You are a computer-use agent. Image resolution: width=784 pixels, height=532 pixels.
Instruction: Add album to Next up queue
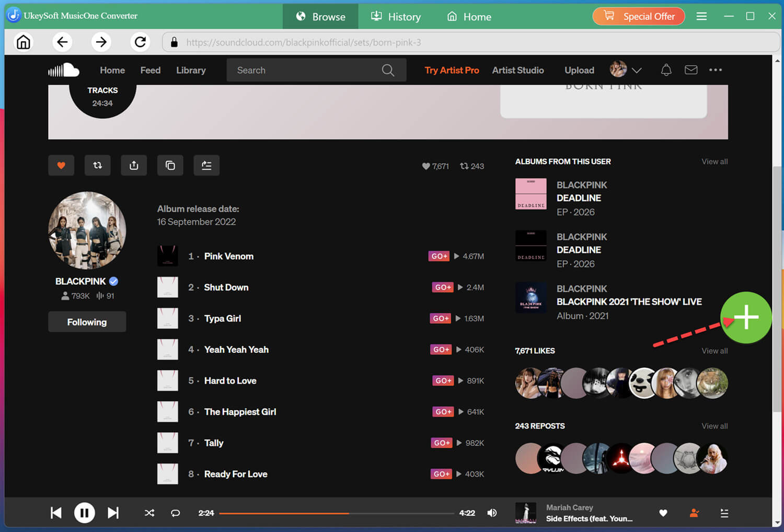206,165
